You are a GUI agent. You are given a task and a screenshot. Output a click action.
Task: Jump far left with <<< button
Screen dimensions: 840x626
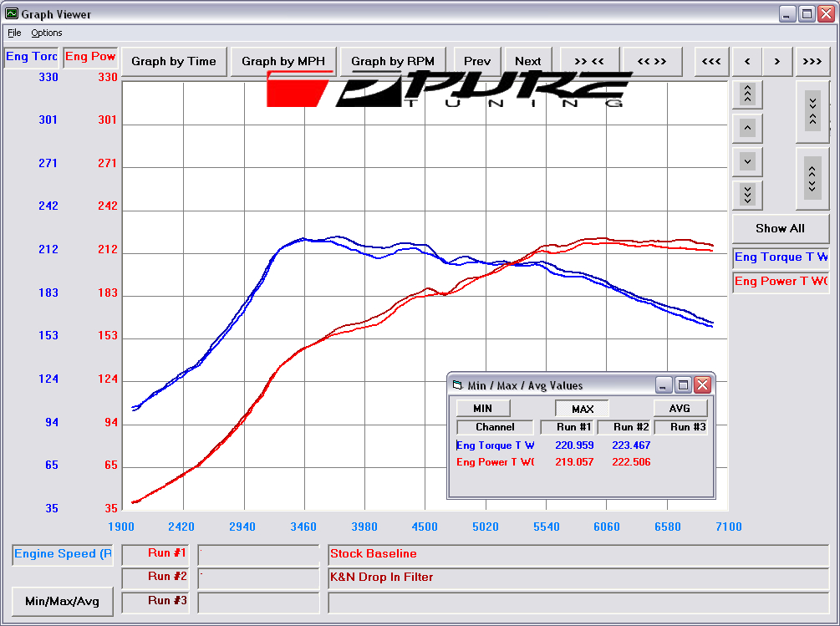(x=711, y=61)
